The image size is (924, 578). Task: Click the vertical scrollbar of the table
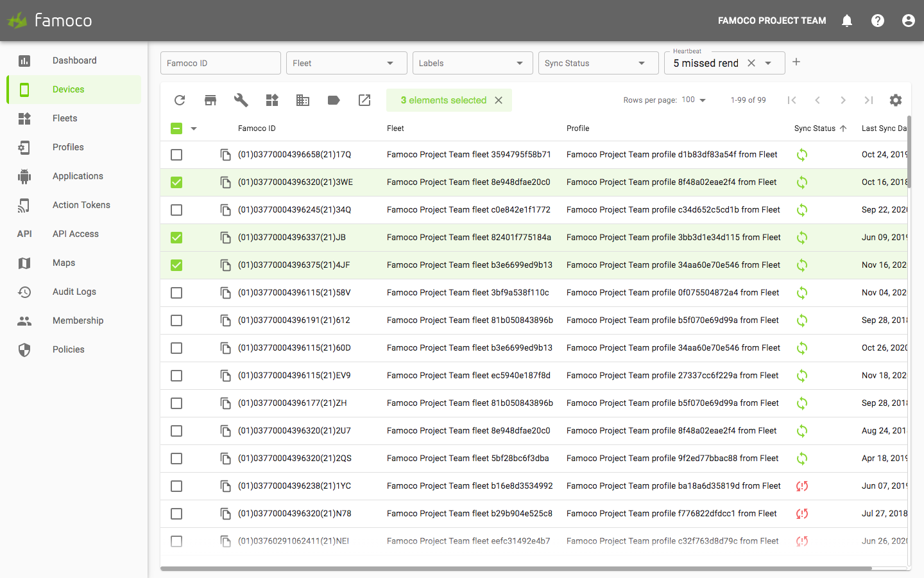909,151
